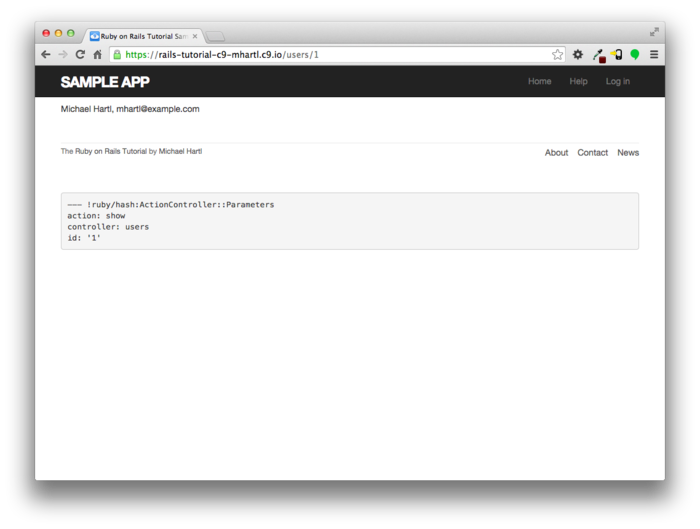Click the eyedropper extension icon
Image resolution: width=700 pixels, height=529 pixels.
(598, 55)
